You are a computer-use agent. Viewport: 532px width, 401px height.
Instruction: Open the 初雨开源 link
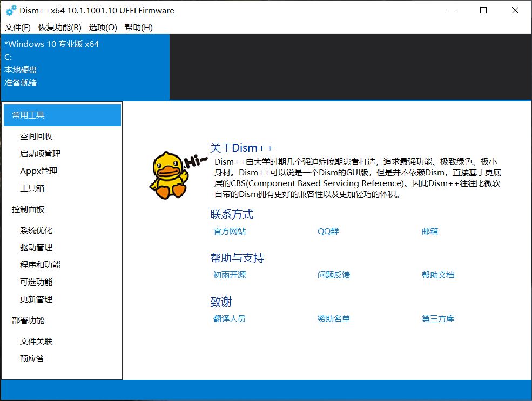(x=230, y=275)
